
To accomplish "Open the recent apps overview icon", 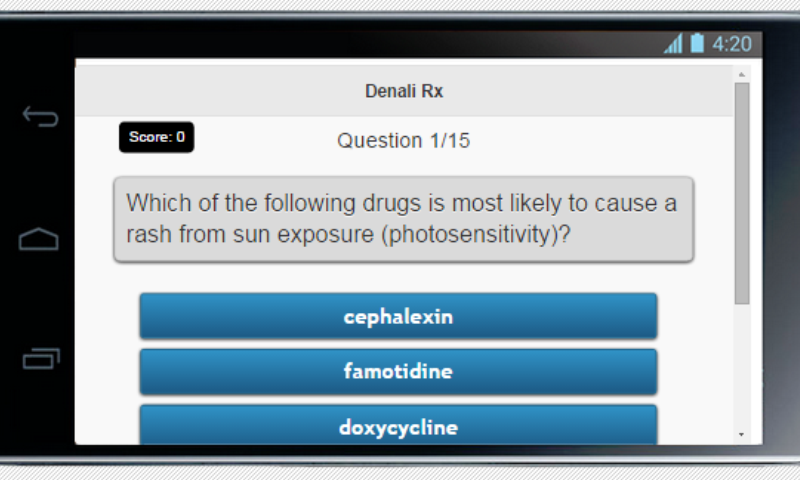I will click(x=41, y=358).
